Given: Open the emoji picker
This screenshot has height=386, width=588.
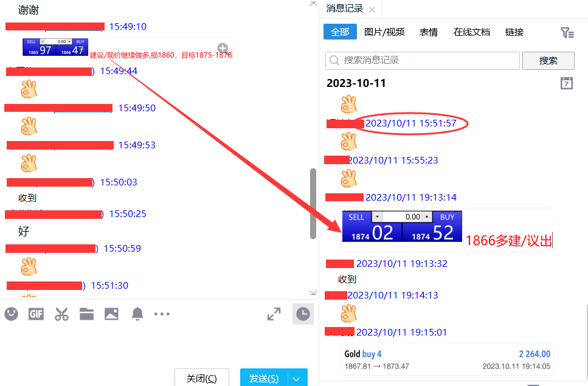Looking at the screenshot, I should click(x=11, y=314).
